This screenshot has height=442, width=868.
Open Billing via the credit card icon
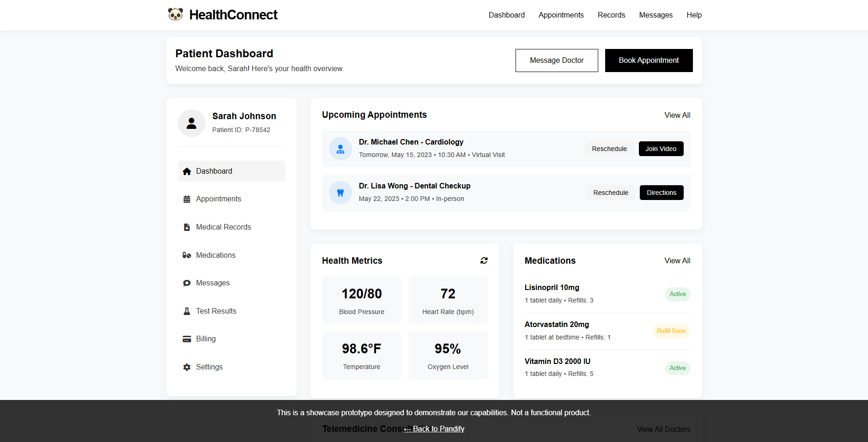pos(187,339)
